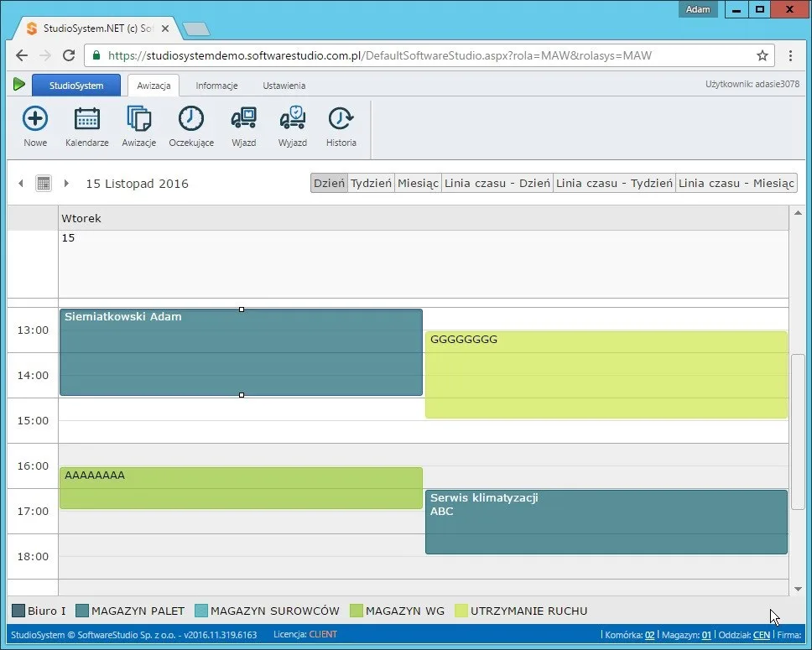Open the date picker calendar icon
This screenshot has height=650, width=812.
tap(44, 184)
